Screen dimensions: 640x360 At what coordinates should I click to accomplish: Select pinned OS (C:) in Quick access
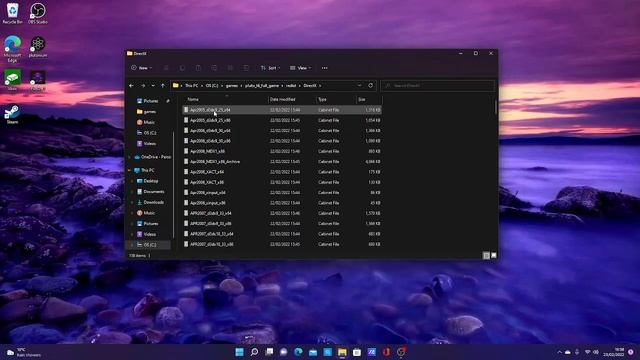[x=150, y=133]
